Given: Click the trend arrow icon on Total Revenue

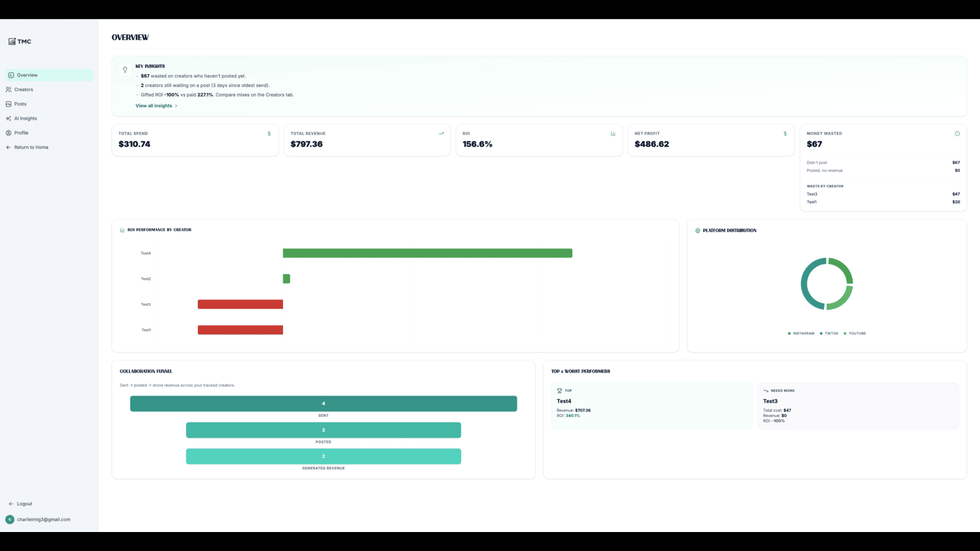Looking at the screenshot, I should (x=441, y=133).
